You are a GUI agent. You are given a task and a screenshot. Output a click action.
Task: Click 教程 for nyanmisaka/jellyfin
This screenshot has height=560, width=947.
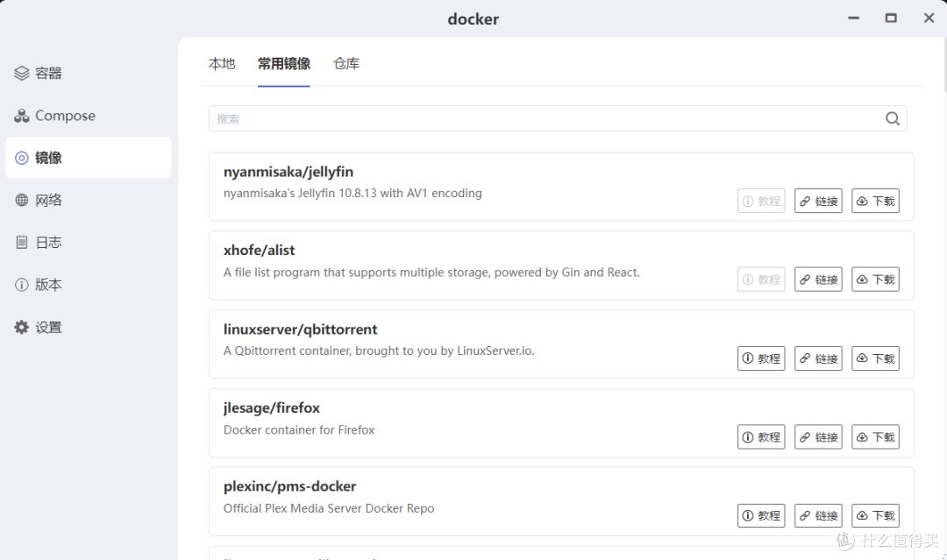[x=761, y=201]
